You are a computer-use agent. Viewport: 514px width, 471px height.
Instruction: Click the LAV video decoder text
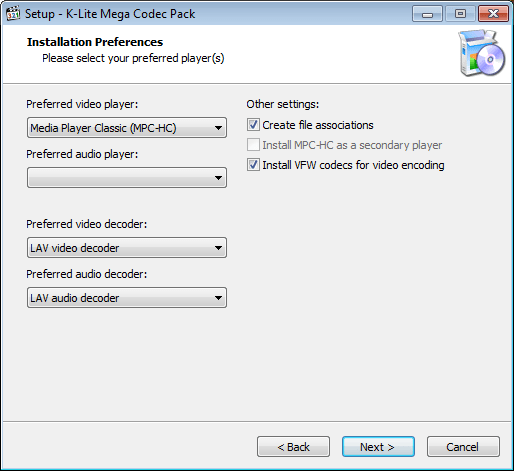(x=75, y=248)
